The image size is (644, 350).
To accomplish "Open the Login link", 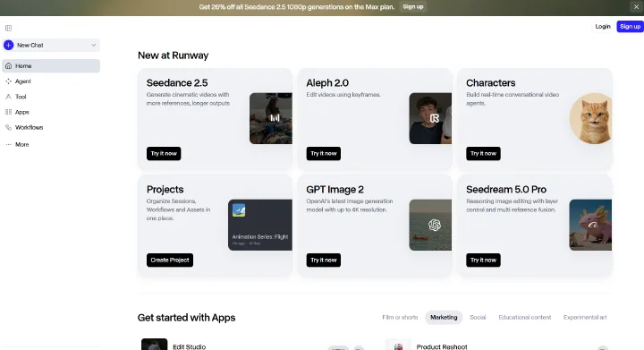I will point(603,26).
